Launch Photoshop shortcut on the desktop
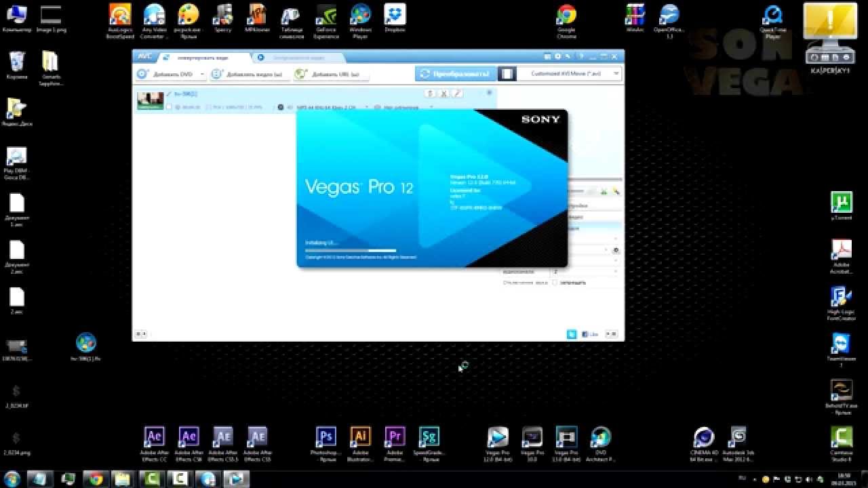 tap(326, 444)
